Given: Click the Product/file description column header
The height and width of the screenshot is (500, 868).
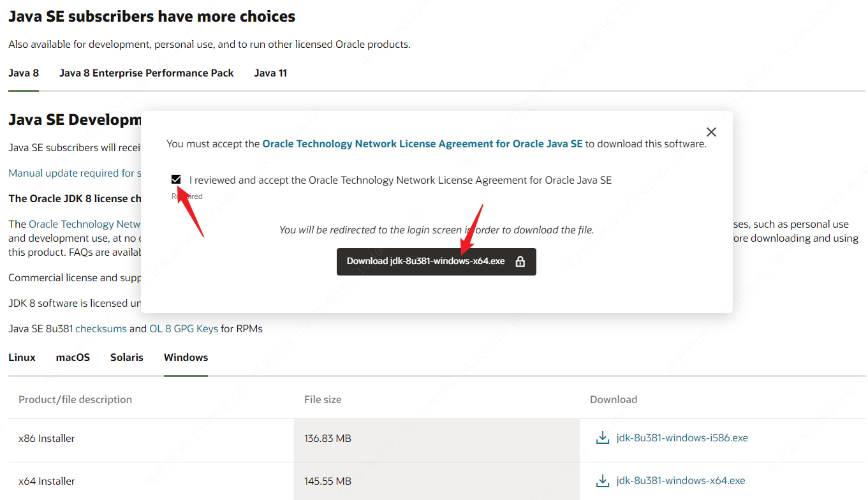Looking at the screenshot, I should point(75,400).
